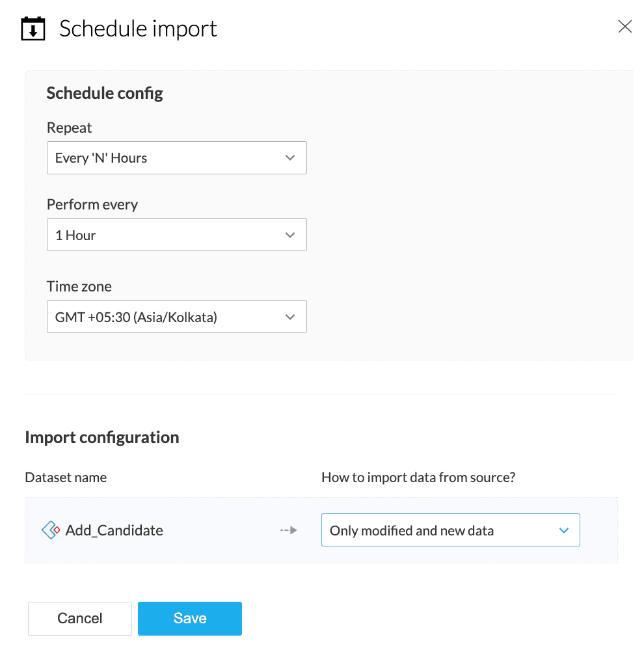Save the import schedule
Image resolution: width=644 pixels, height=661 pixels.
190,618
